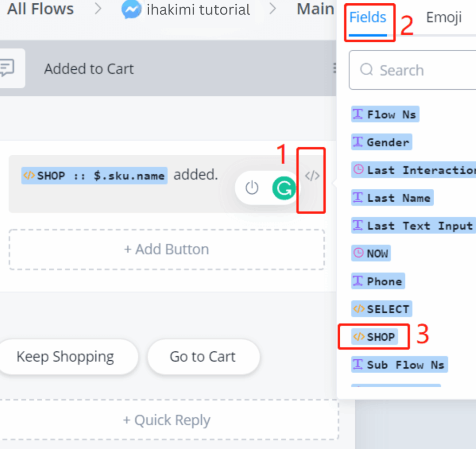
Task: Click the green Grammarly icon
Action: point(284,188)
